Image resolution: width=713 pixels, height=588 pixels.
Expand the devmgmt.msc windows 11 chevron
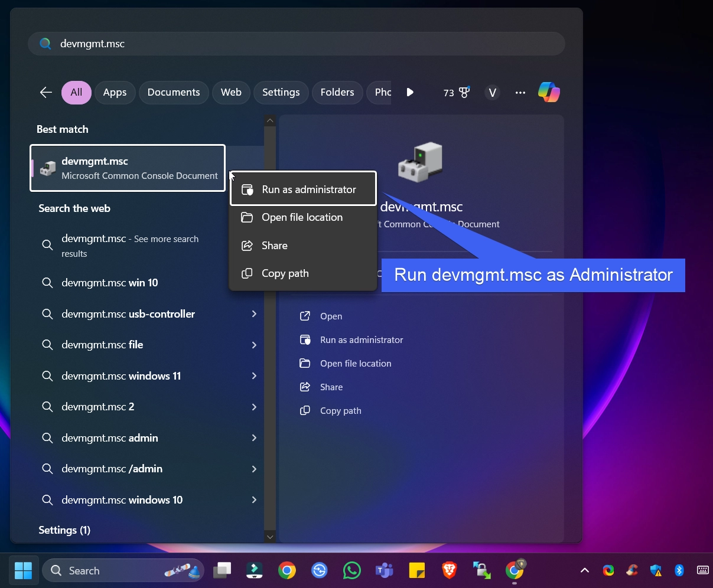pyautogui.click(x=254, y=375)
